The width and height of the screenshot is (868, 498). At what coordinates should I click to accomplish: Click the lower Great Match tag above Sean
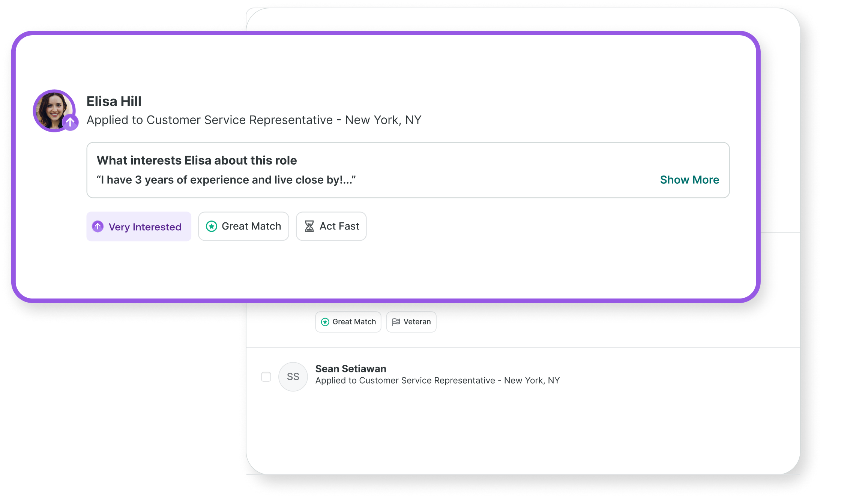(x=348, y=322)
